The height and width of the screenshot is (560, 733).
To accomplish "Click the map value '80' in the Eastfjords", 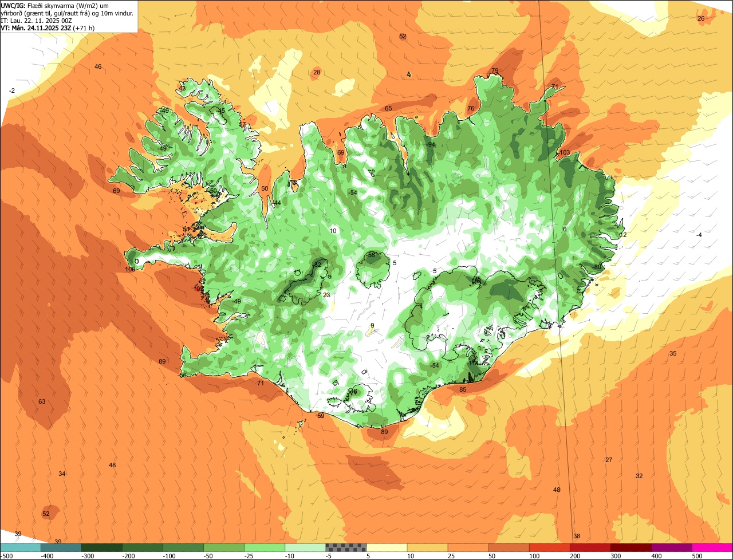I will (597, 267).
